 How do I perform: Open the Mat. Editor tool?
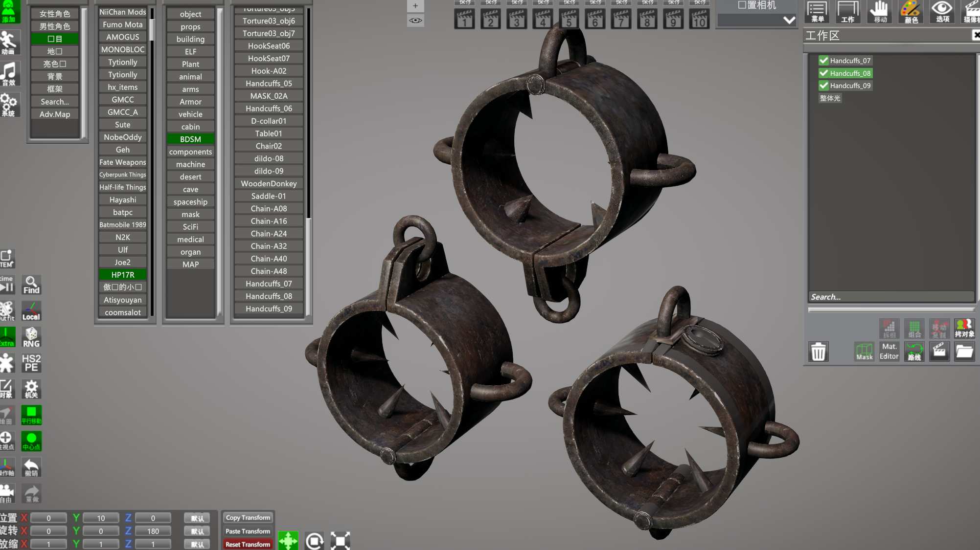coord(889,352)
